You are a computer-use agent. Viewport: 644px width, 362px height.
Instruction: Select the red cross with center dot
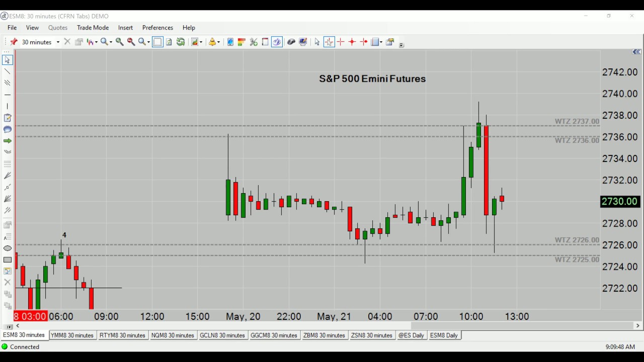point(352,42)
